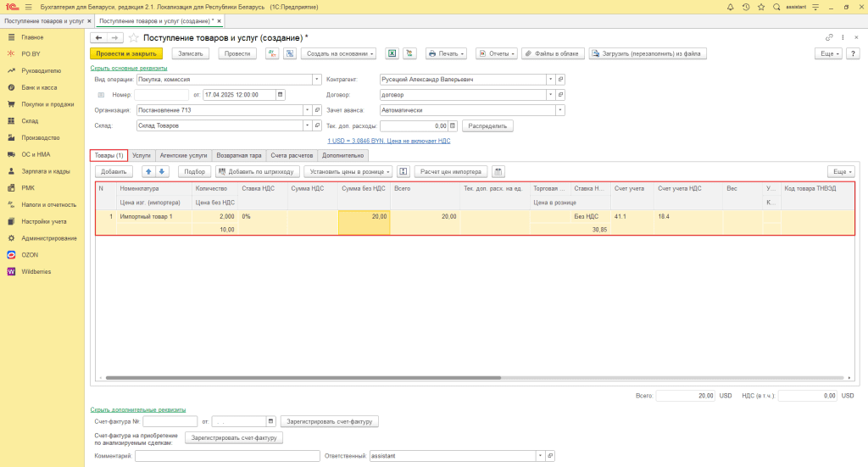Click Скрыть дополнительные реквизиты link
This screenshot has height=467, width=868.
(138, 410)
